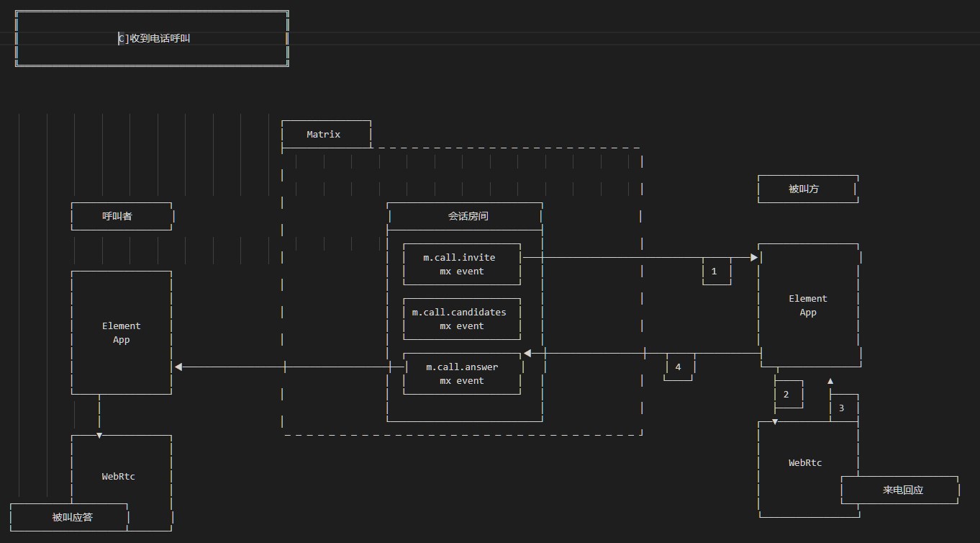Select the 被叫应答 label
The height and width of the screenshot is (543, 980).
point(72,518)
